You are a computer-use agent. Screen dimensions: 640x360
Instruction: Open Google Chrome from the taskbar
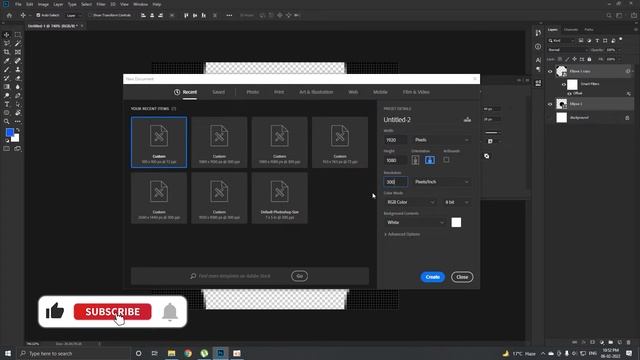tap(188, 353)
